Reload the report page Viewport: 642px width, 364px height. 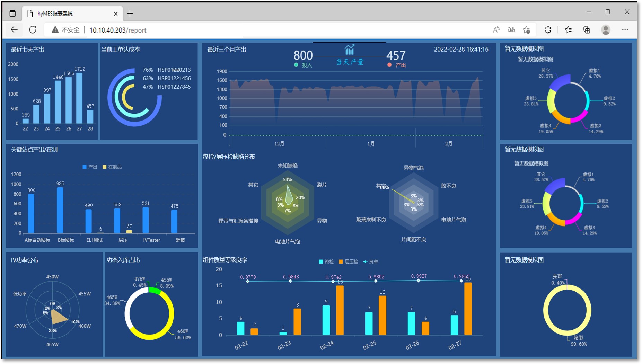coord(33,30)
